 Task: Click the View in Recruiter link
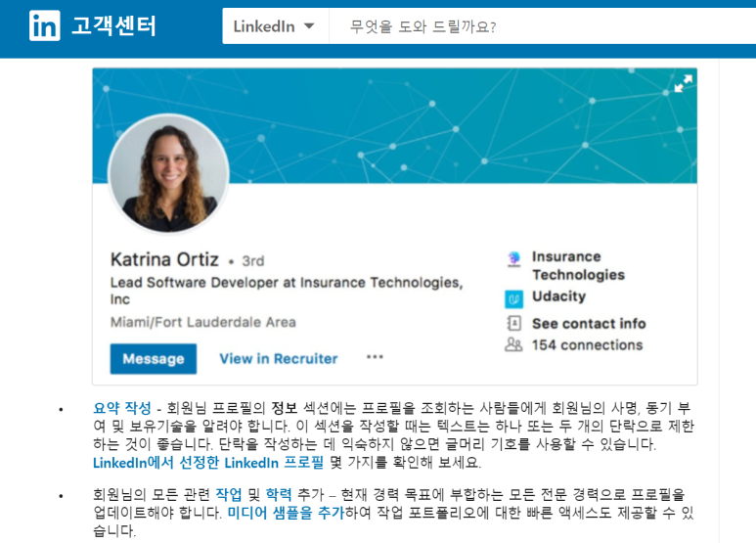tap(278, 359)
